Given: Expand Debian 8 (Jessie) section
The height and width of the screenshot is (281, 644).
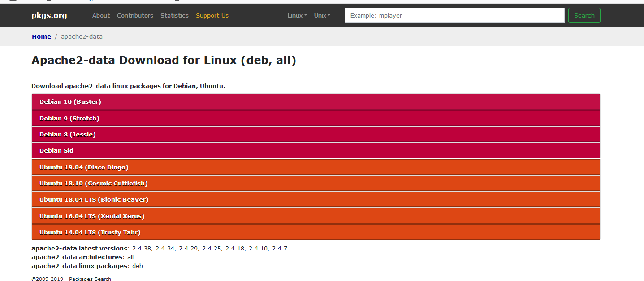Looking at the screenshot, I should pyautogui.click(x=316, y=134).
